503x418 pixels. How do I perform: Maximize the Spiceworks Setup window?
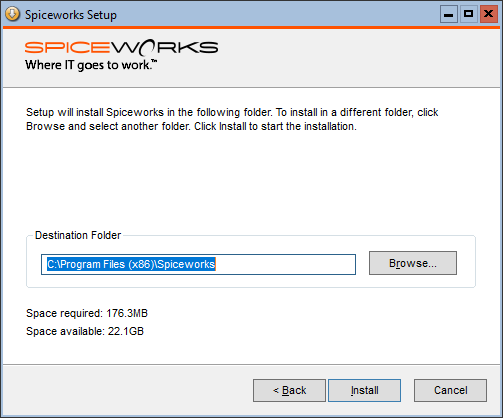pos(468,14)
